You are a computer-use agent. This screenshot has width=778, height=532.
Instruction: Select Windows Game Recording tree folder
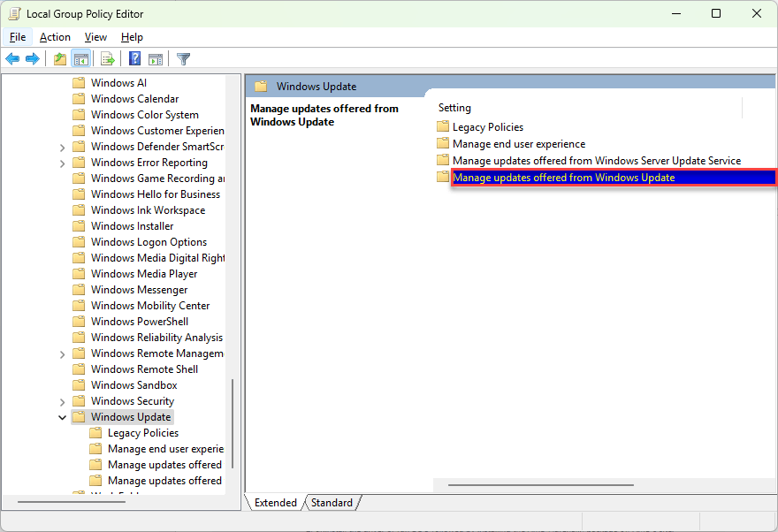157,179
